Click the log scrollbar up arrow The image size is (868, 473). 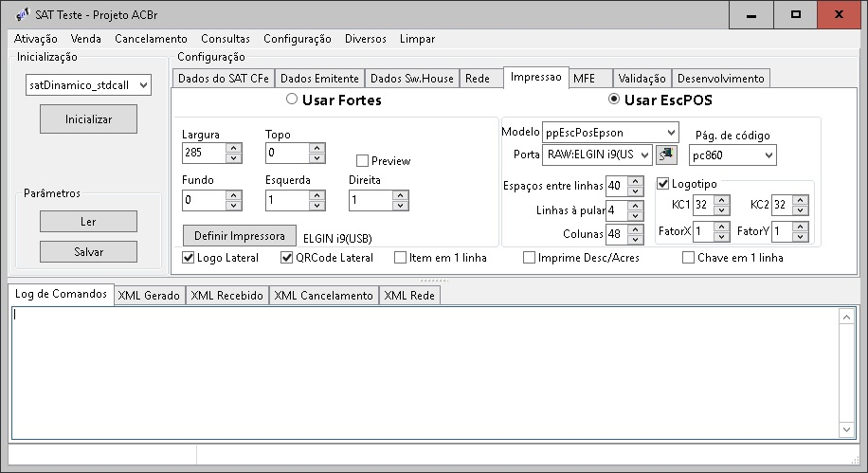(846, 318)
